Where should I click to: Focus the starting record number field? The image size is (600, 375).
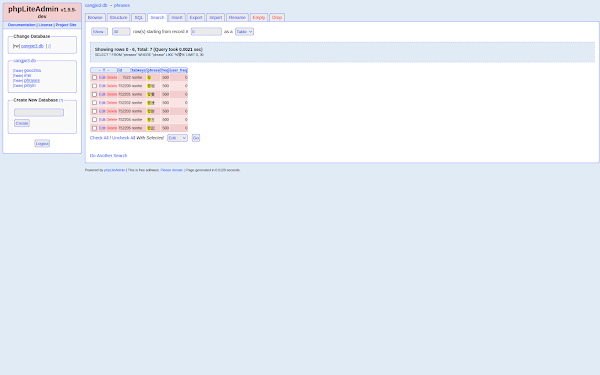click(x=206, y=32)
